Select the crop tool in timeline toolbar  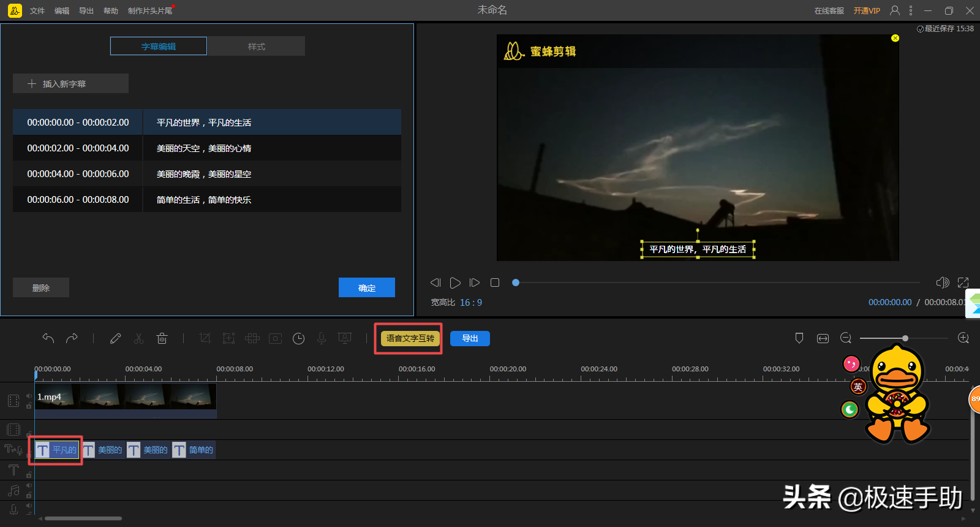coord(205,338)
